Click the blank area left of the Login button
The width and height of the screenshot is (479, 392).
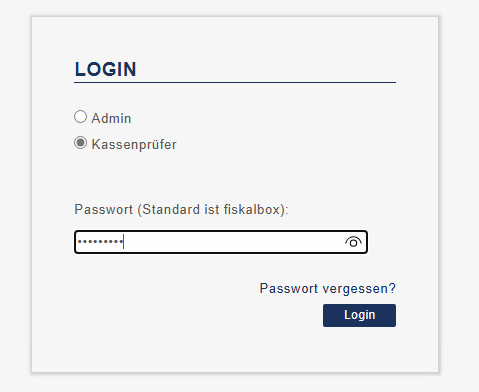[197, 315]
